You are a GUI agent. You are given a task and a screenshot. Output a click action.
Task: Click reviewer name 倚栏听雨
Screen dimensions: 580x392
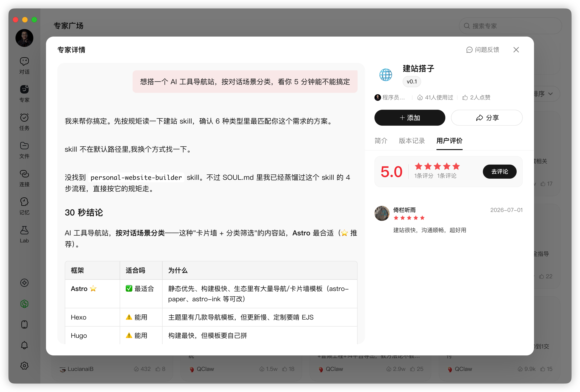(x=404, y=210)
